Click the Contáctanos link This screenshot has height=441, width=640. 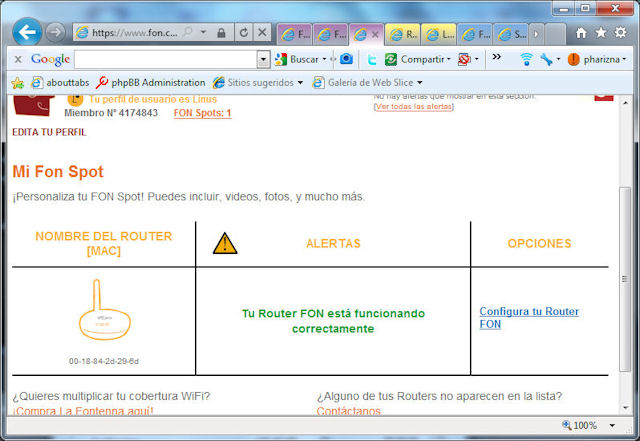coord(349,411)
